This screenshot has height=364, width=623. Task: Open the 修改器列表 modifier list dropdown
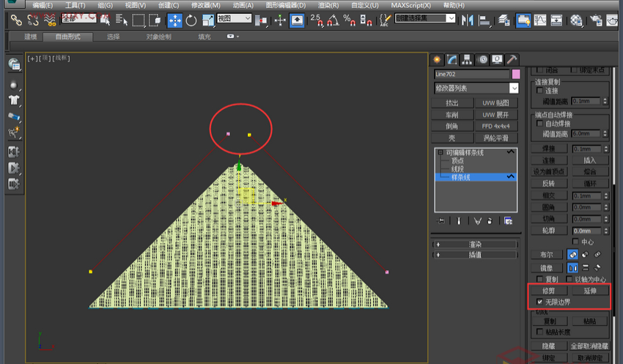514,88
